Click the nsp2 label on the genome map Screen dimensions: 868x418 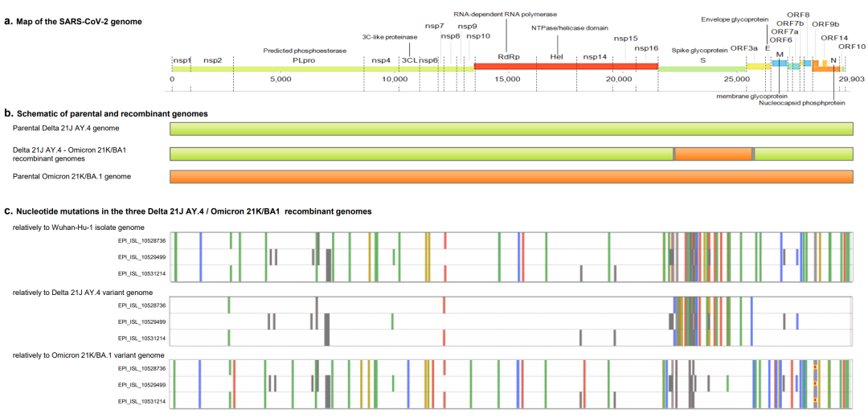[x=212, y=59]
